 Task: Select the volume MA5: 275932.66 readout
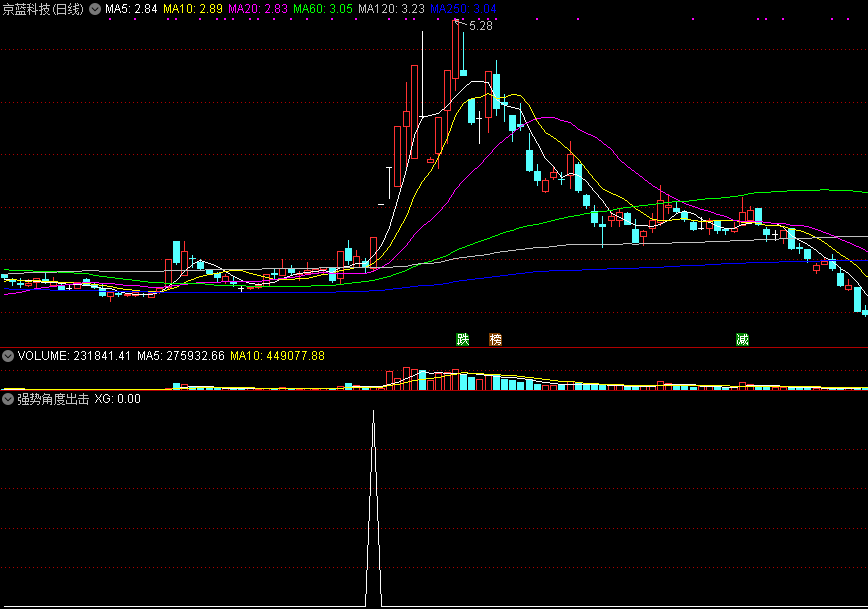click(181, 355)
